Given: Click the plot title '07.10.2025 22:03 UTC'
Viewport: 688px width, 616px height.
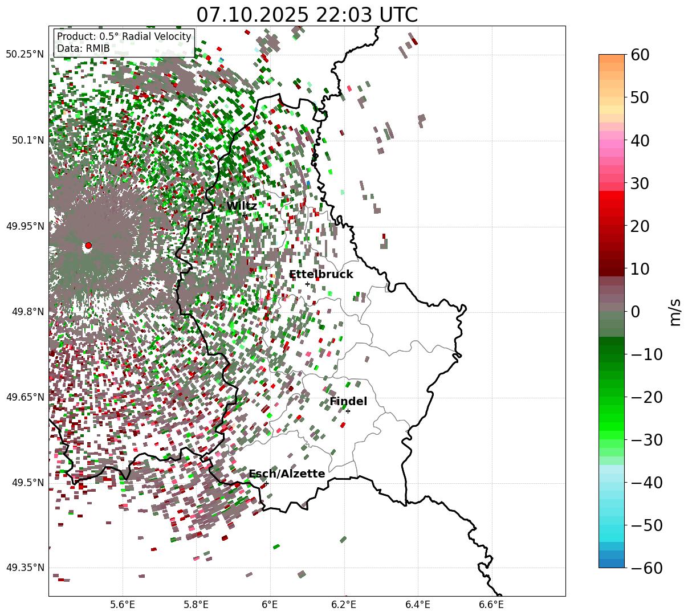Looking at the screenshot, I should tap(307, 14).
